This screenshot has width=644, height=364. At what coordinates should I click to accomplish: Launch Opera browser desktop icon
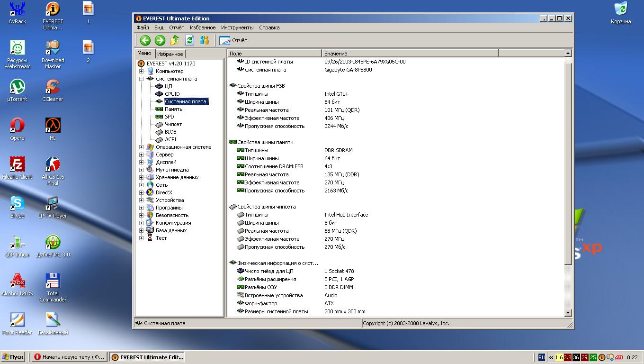(x=18, y=129)
